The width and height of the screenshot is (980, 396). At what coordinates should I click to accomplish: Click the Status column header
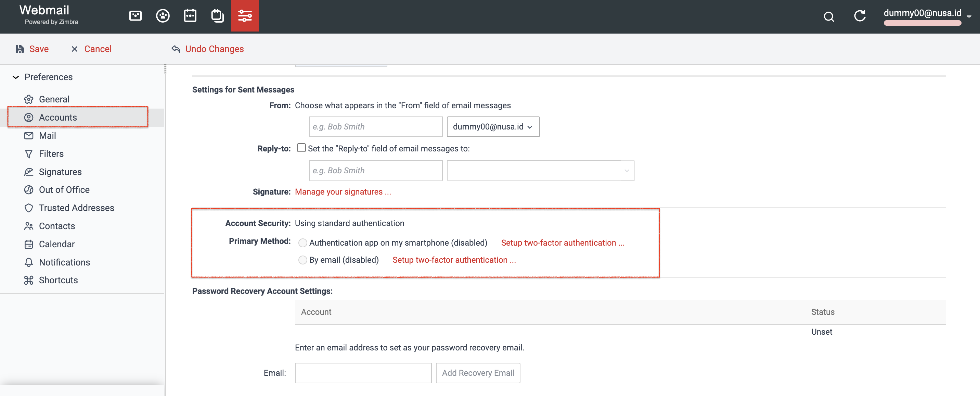[x=823, y=312]
